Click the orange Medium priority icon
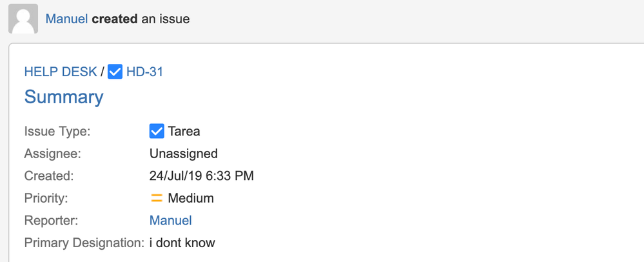Image resolution: width=644 pixels, height=262 pixels. click(x=157, y=199)
